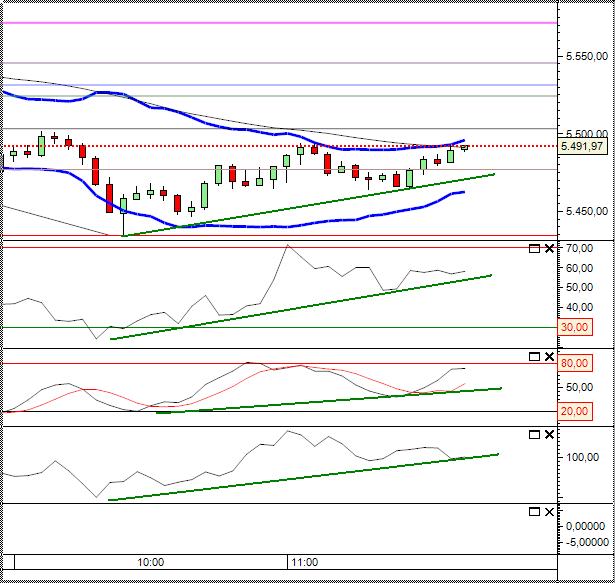Select the green trendline in the RSI panel
Image resolution: width=615 pixels, height=583 pixels.
click(x=301, y=307)
